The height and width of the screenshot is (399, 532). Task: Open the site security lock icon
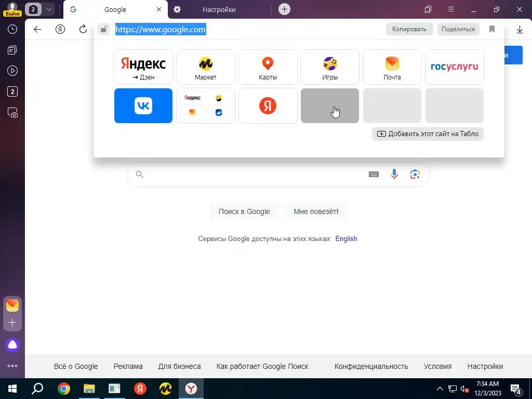[x=104, y=30]
